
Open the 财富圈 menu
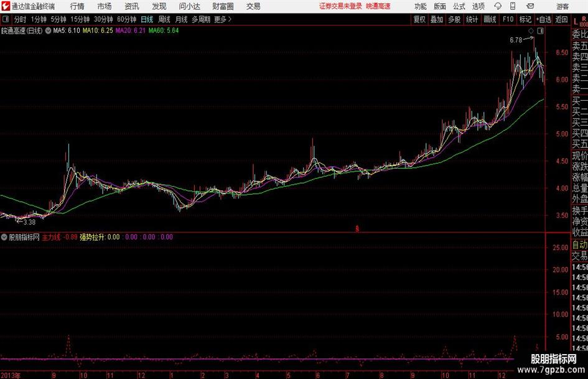223,6
